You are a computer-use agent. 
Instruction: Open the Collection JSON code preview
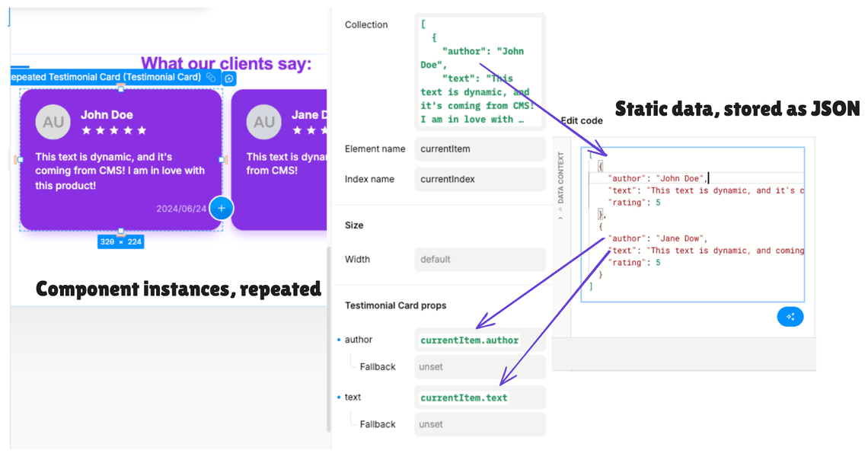click(x=480, y=72)
